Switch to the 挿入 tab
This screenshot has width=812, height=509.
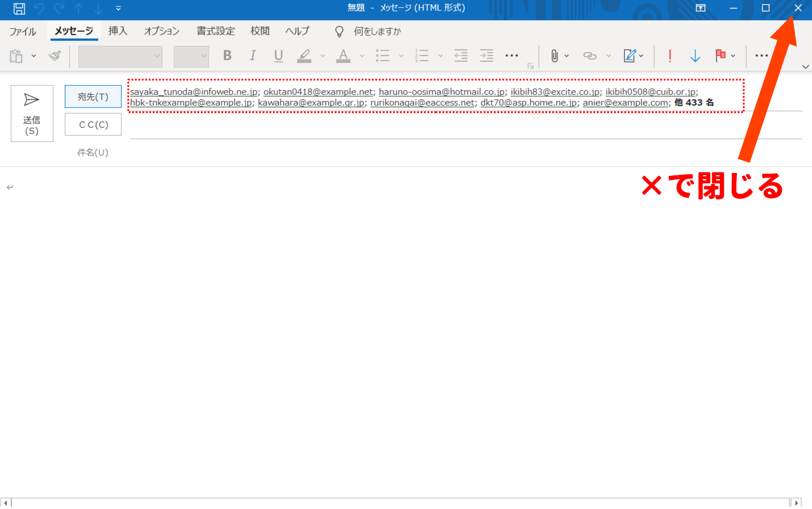click(118, 31)
